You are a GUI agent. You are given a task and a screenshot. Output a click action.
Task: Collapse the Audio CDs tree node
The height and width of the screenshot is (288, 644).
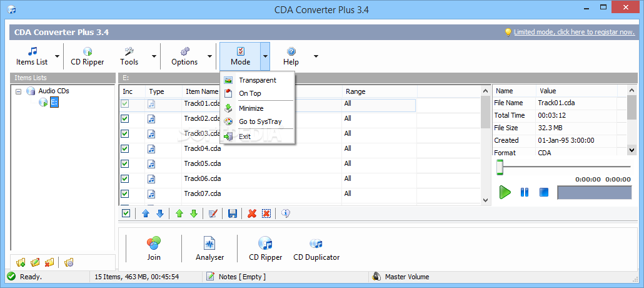[x=18, y=92]
